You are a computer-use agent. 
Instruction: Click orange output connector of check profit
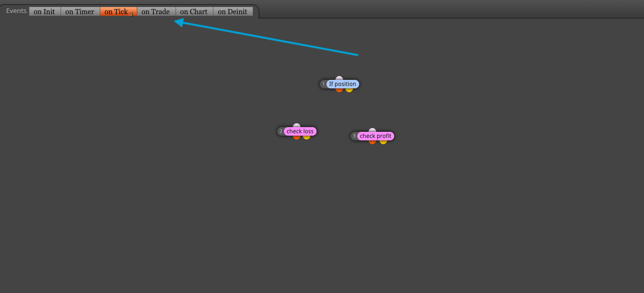[372, 142]
